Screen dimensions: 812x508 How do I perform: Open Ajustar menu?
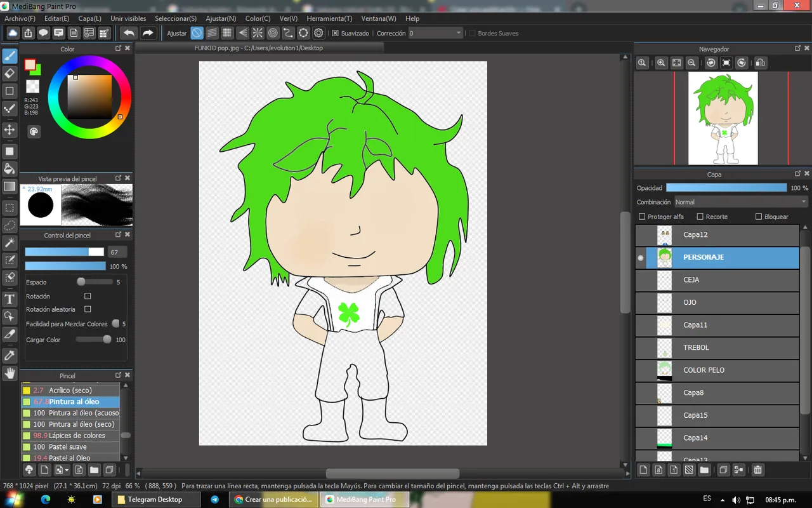click(x=221, y=18)
